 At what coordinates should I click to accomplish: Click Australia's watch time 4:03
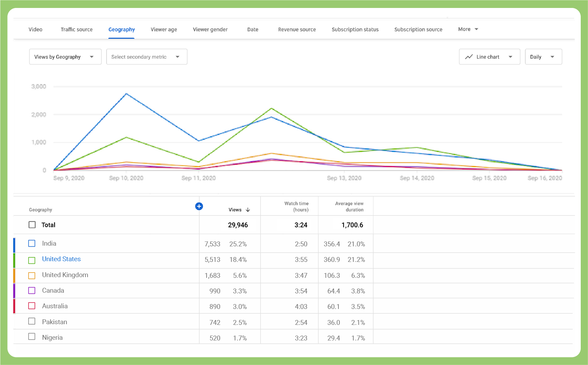point(301,307)
